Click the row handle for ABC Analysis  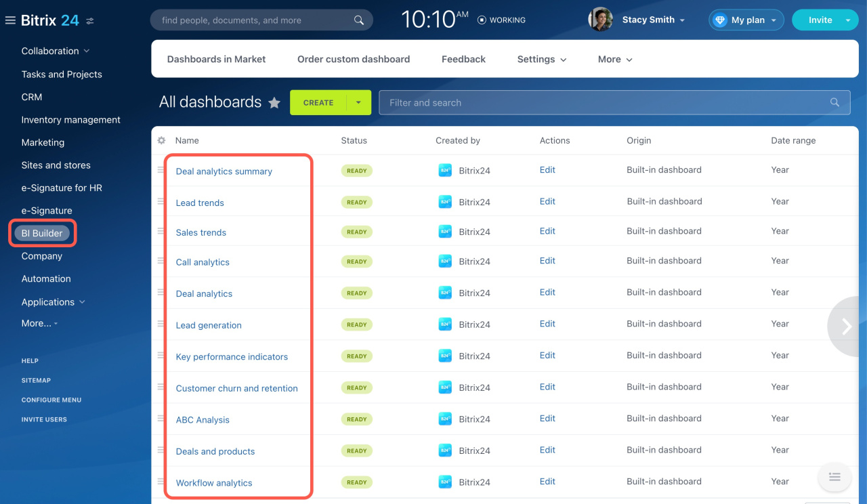click(x=161, y=418)
